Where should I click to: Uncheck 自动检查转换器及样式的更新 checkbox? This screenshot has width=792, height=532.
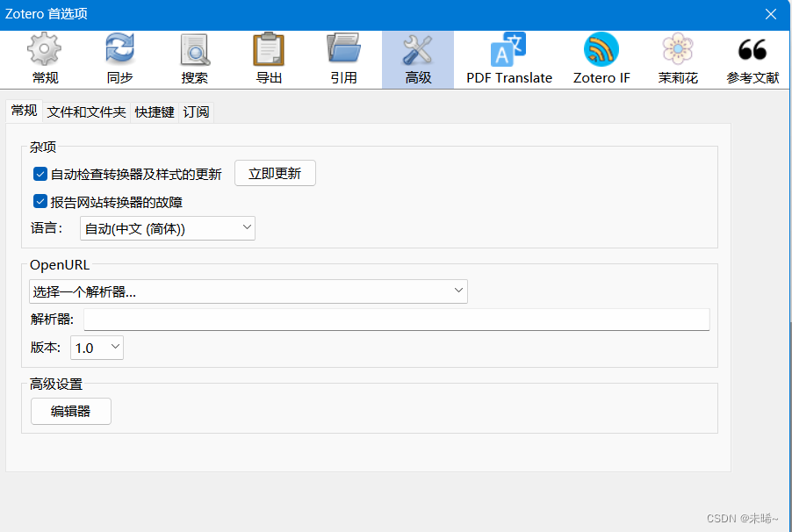tap(40, 174)
